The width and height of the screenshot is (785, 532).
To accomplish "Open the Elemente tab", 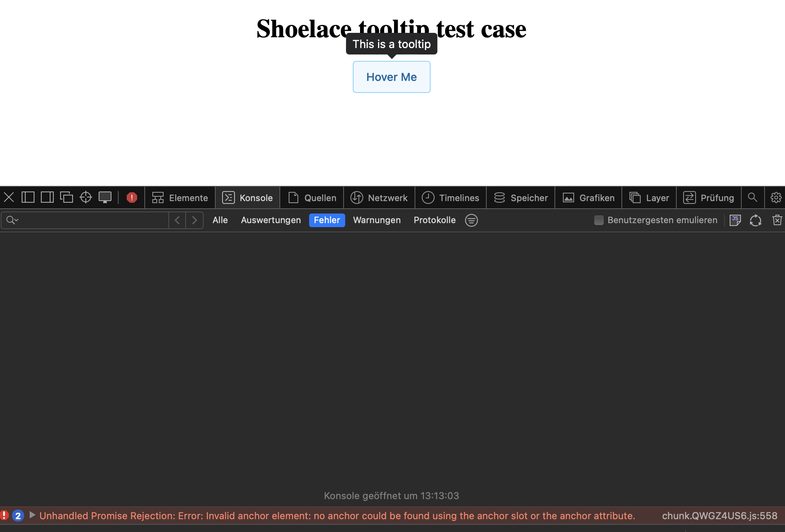I will (x=180, y=197).
